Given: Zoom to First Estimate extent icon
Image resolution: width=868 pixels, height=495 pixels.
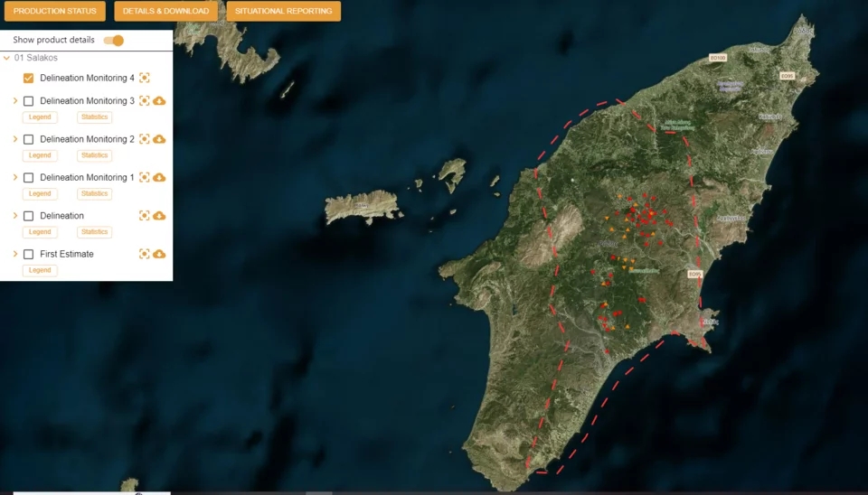Looking at the screenshot, I should pyautogui.click(x=144, y=254).
